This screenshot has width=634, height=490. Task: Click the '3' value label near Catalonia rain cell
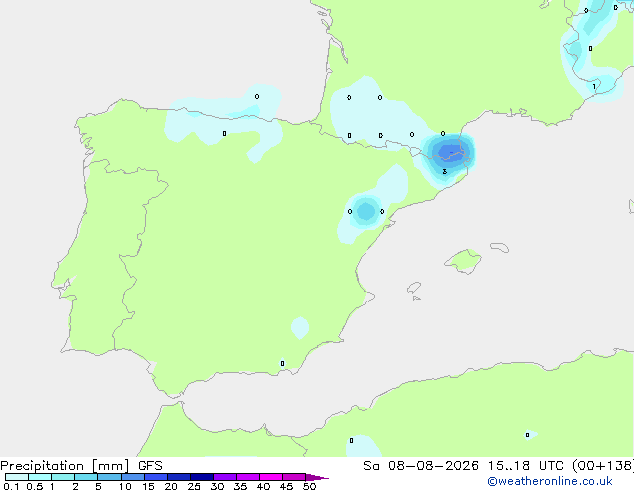click(444, 172)
